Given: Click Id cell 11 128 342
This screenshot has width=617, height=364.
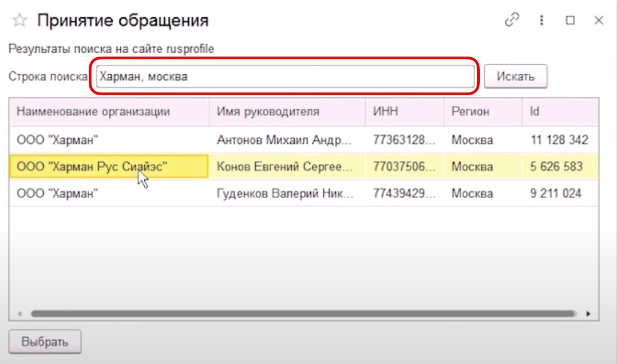Looking at the screenshot, I should (560, 139).
